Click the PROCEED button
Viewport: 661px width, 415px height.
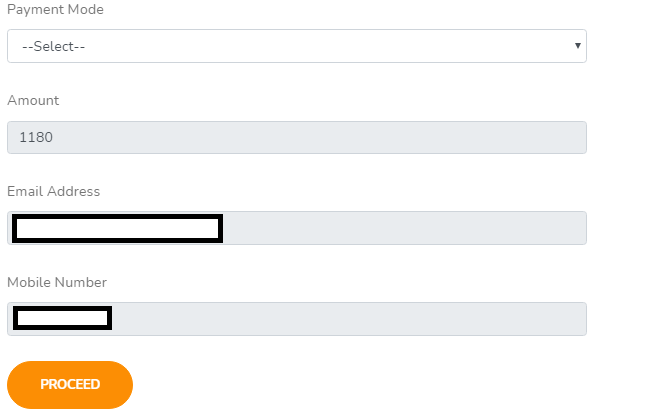70,385
